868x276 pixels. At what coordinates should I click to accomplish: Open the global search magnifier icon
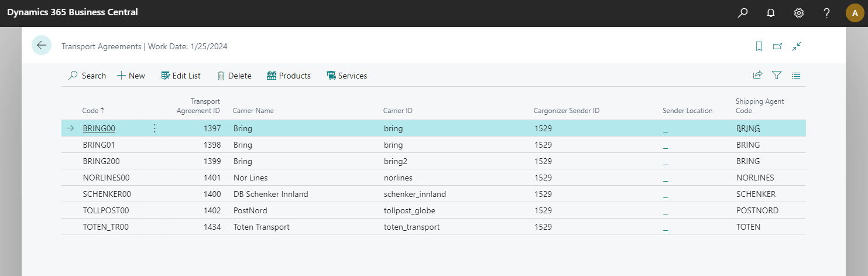click(743, 12)
